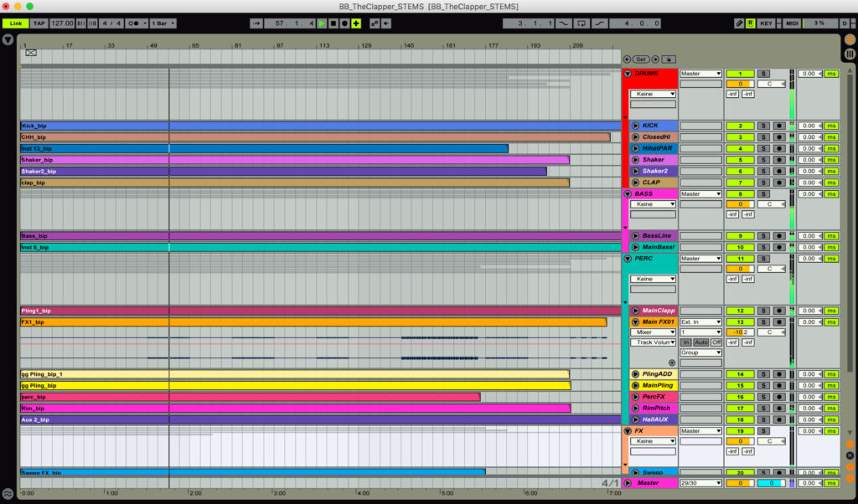Click the CLAP track play icon
Viewport: 858px width, 504px height.
[635, 183]
